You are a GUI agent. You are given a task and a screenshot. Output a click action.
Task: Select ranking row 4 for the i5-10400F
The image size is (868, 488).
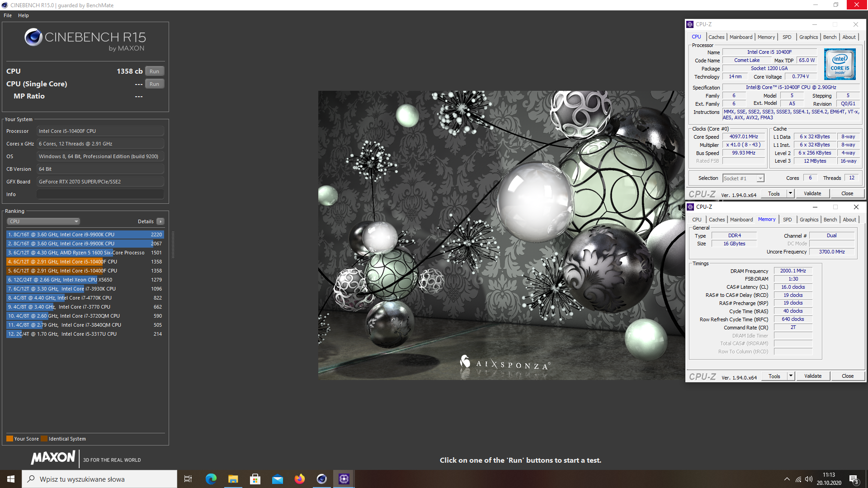click(85, 262)
